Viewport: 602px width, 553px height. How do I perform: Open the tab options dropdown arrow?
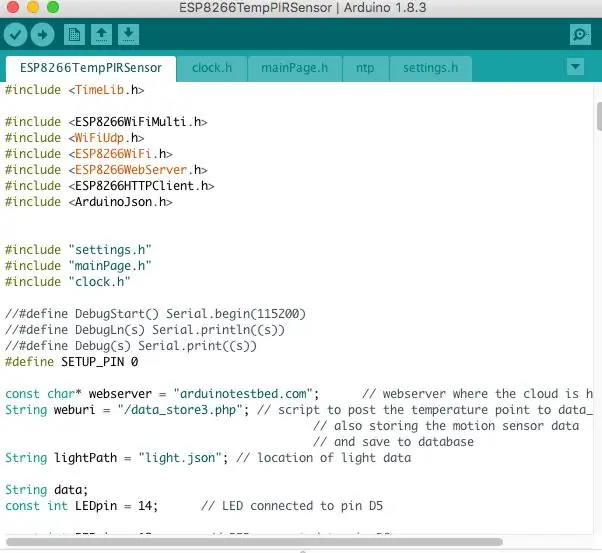(x=575, y=67)
